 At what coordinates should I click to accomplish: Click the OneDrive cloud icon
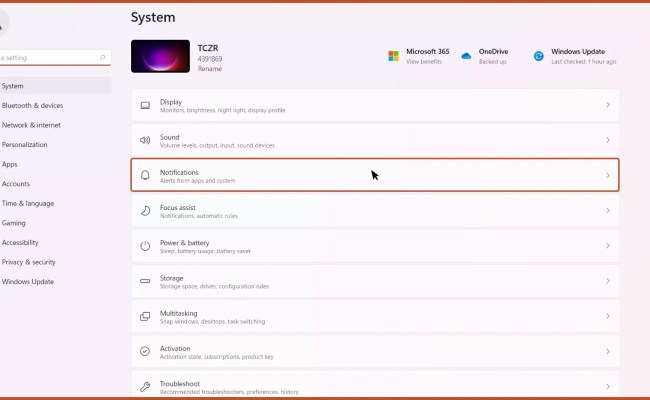466,56
